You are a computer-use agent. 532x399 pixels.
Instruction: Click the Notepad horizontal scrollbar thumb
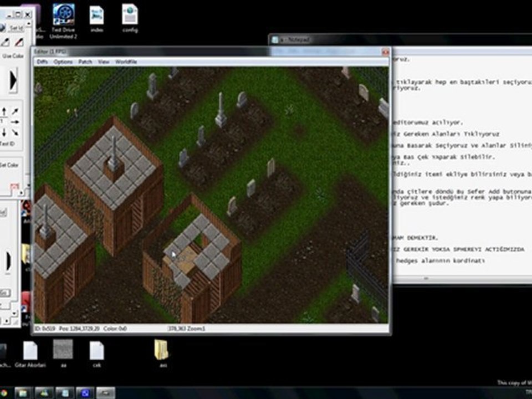pyautogui.click(x=426, y=278)
